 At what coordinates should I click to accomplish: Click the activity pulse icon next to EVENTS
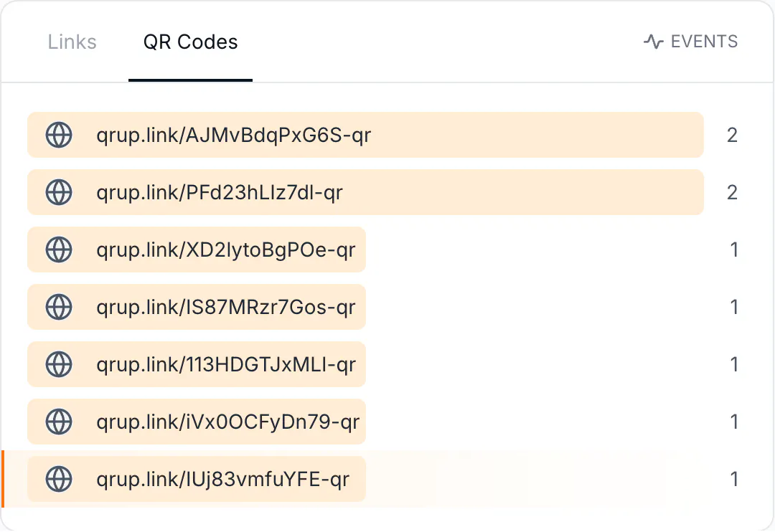click(654, 42)
